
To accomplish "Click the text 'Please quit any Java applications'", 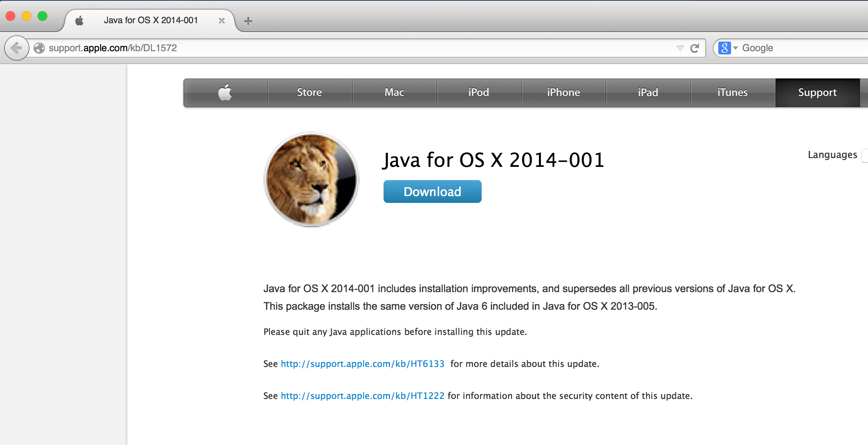I will tap(332, 332).
